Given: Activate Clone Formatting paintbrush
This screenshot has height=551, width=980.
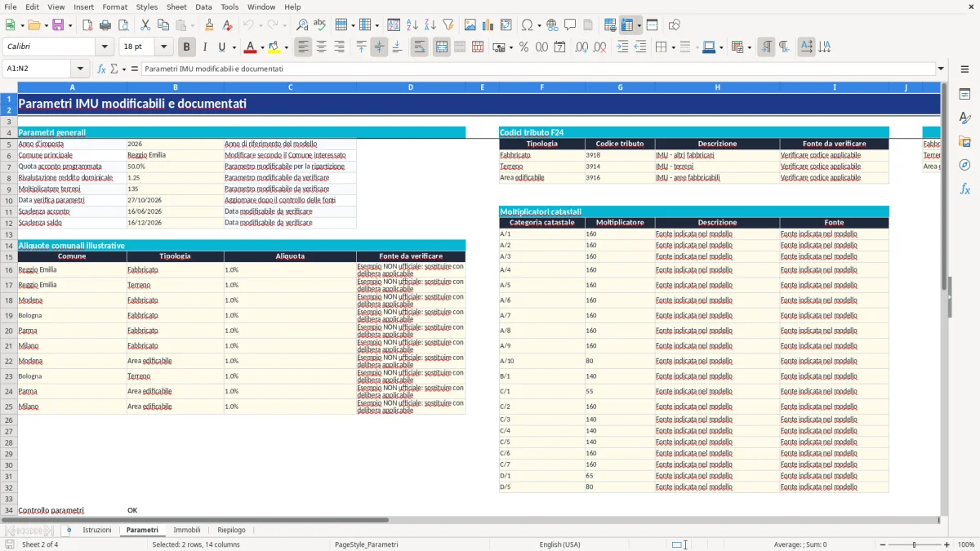Looking at the screenshot, I should click(x=209, y=25).
